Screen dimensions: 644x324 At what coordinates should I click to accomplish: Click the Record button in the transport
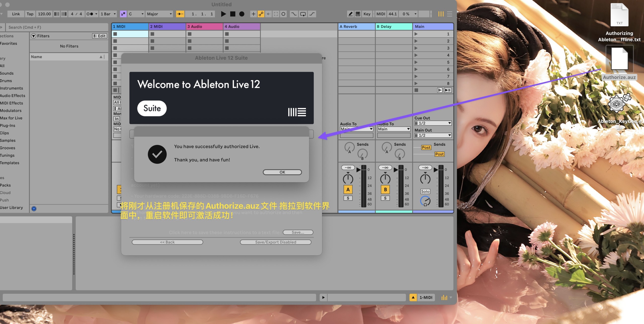point(242,14)
